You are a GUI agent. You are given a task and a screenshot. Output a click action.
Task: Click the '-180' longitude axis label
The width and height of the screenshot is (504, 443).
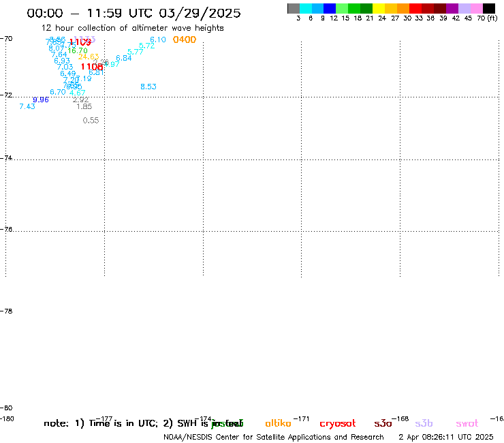click(7, 419)
